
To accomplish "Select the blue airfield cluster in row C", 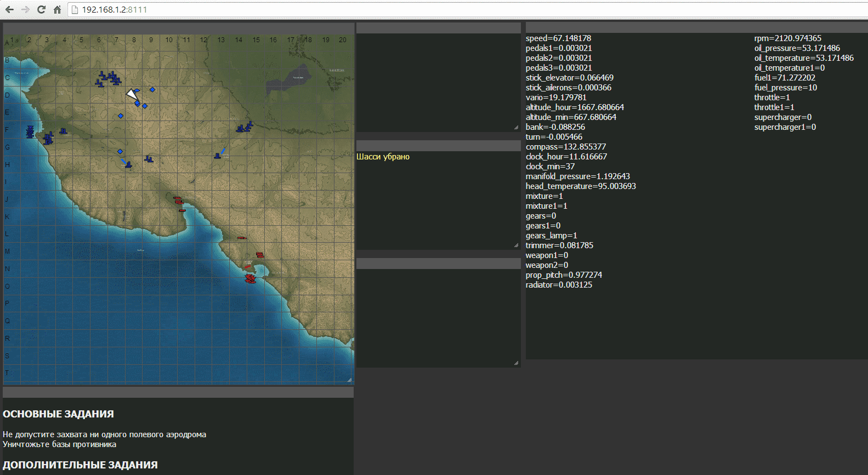I will (x=109, y=79).
